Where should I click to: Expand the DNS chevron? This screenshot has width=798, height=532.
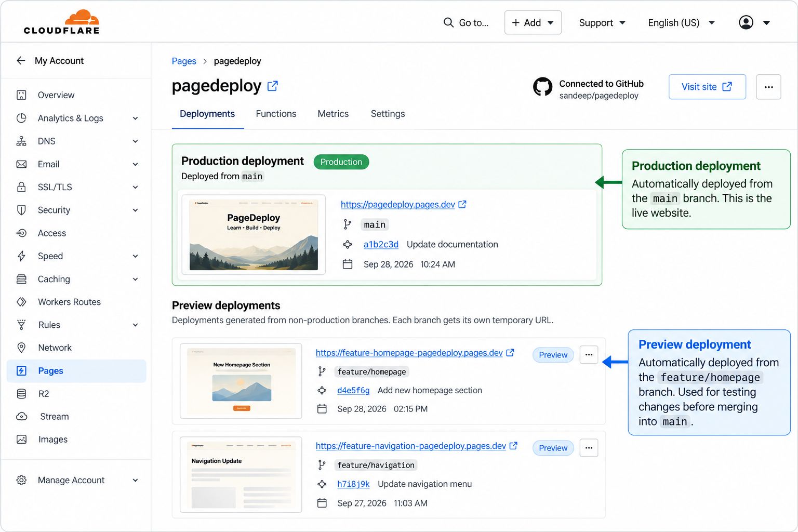point(135,141)
